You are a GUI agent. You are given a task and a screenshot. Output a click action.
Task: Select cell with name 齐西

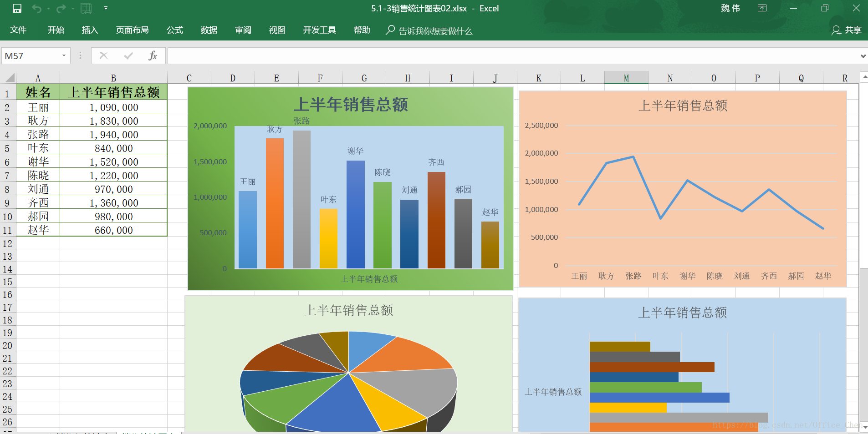pos(38,203)
